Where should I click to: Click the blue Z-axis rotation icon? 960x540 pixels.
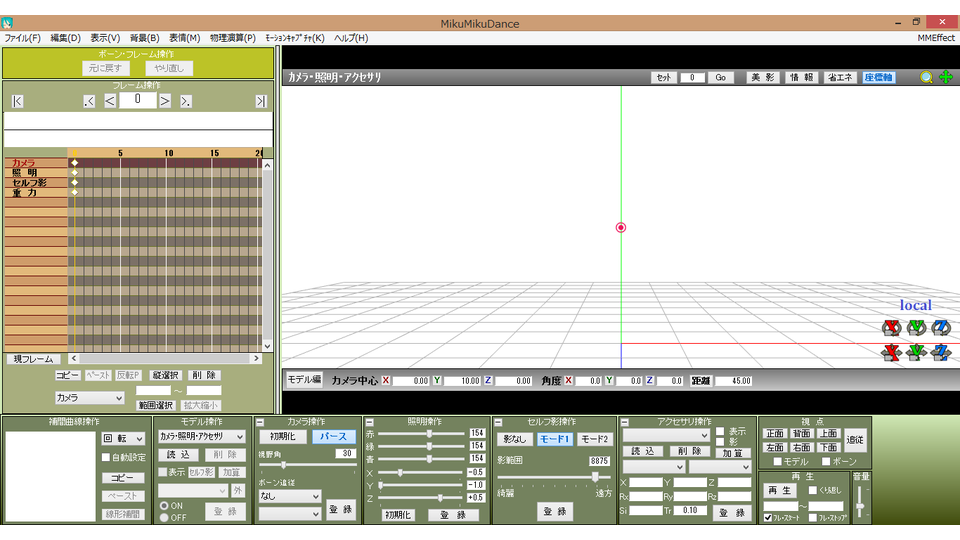tap(940, 328)
